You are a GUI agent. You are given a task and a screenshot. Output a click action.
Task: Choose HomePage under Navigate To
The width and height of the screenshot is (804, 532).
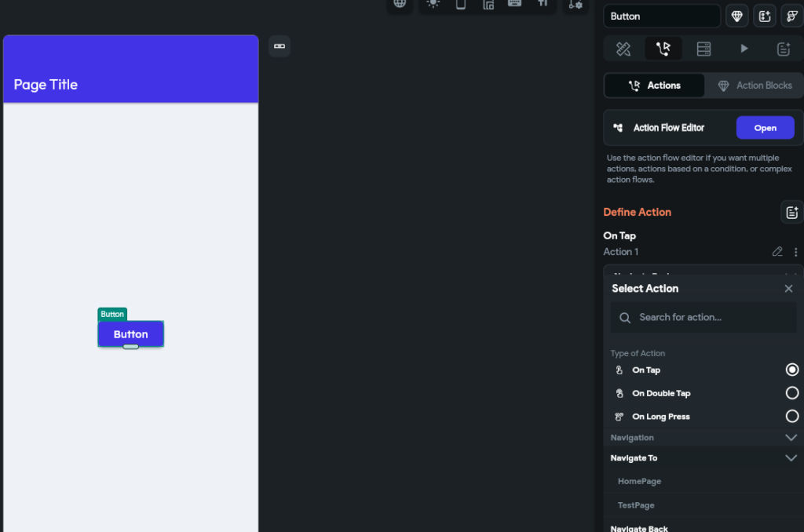640,481
